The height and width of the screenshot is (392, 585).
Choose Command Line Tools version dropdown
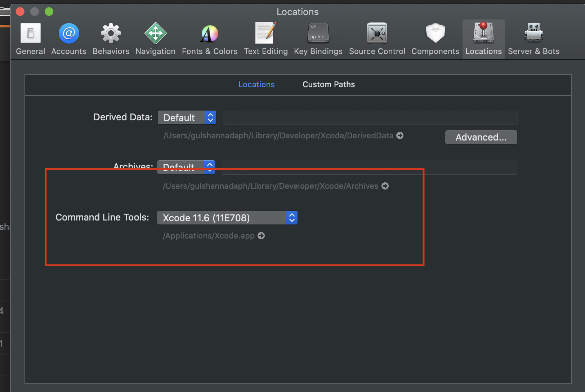[227, 218]
